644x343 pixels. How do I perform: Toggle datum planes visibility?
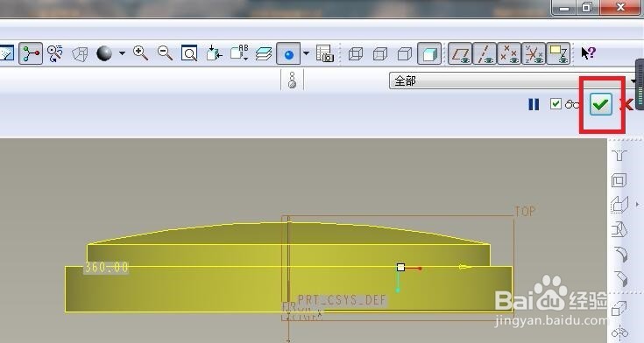pos(460,53)
